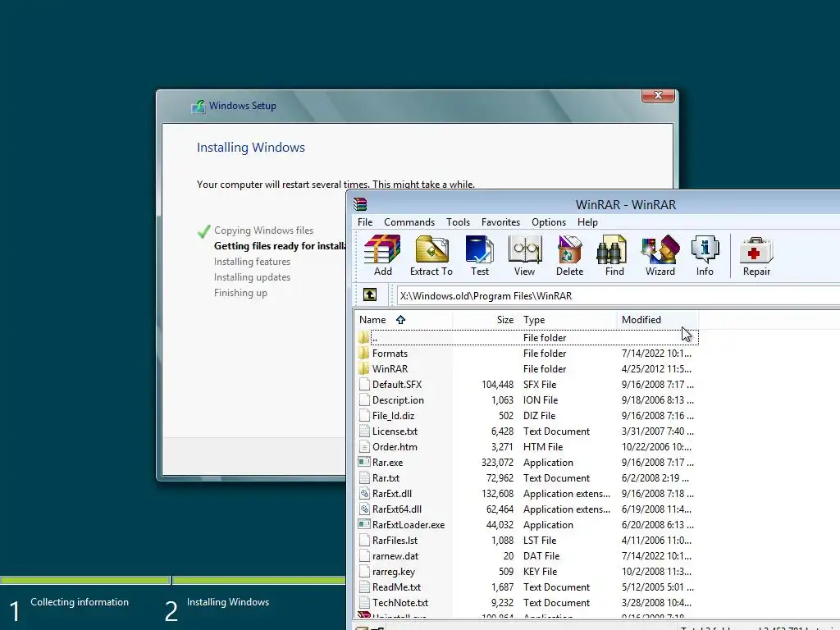Sort by the Size column header
The width and height of the screenshot is (840, 630).
pos(485,320)
